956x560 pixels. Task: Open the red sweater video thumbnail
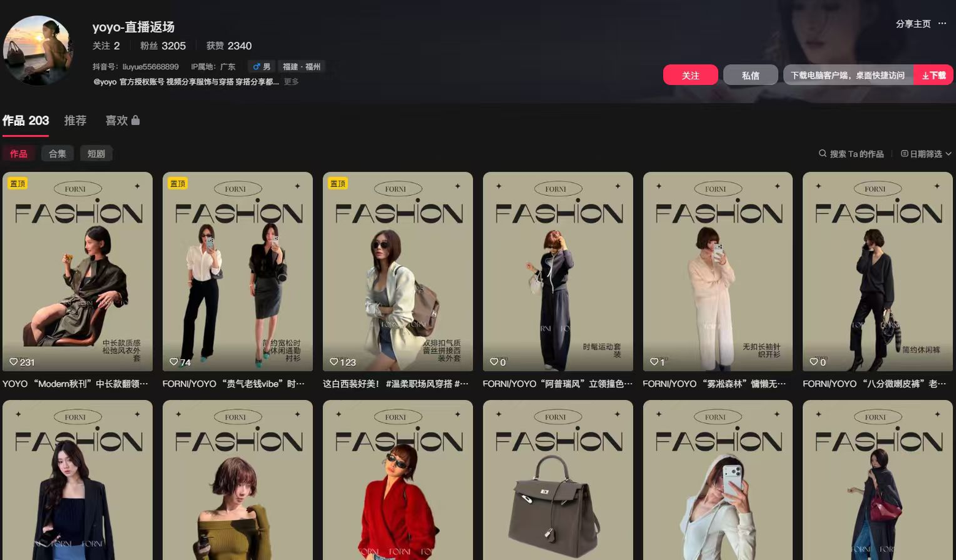point(398,480)
